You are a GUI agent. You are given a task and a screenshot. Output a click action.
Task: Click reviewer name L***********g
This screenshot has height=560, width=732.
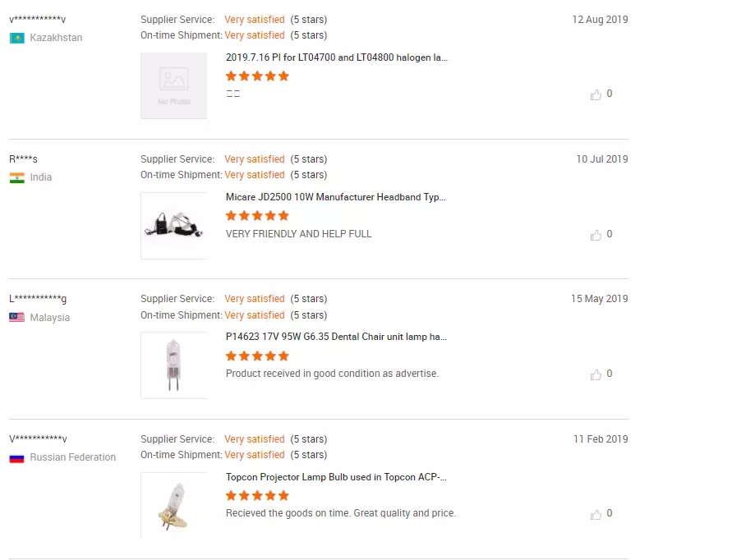click(x=39, y=299)
